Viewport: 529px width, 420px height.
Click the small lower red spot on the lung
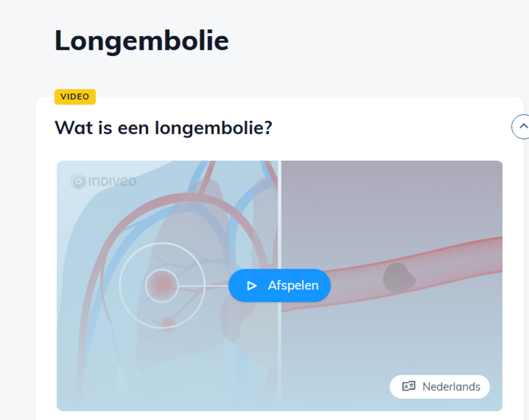click(x=169, y=322)
